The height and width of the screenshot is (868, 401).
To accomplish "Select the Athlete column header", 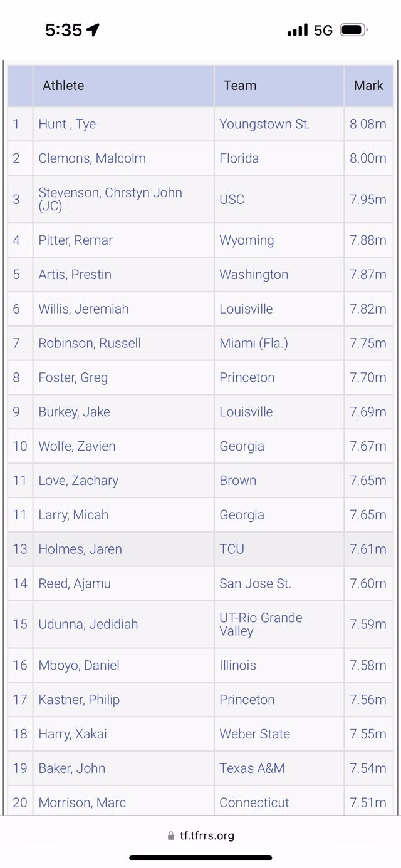I will [63, 86].
